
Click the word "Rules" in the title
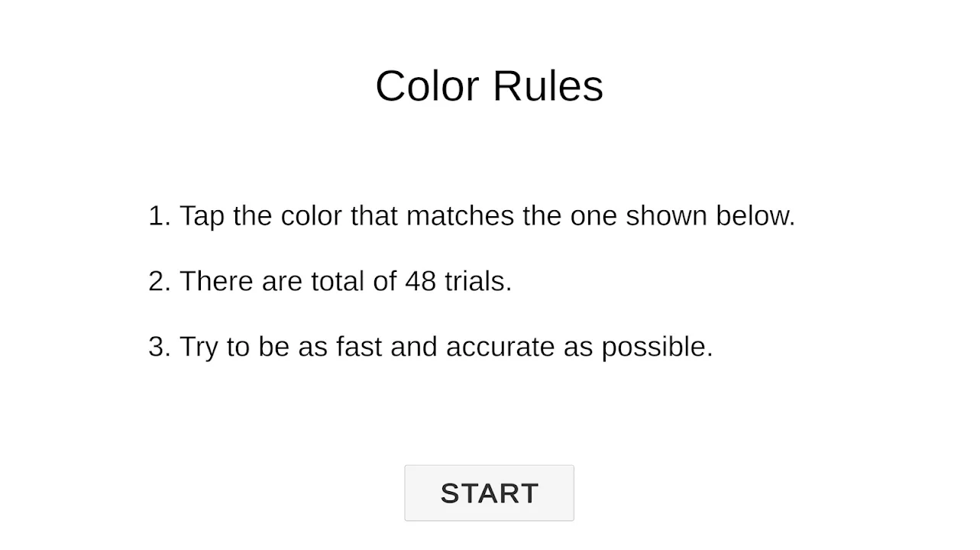point(548,86)
